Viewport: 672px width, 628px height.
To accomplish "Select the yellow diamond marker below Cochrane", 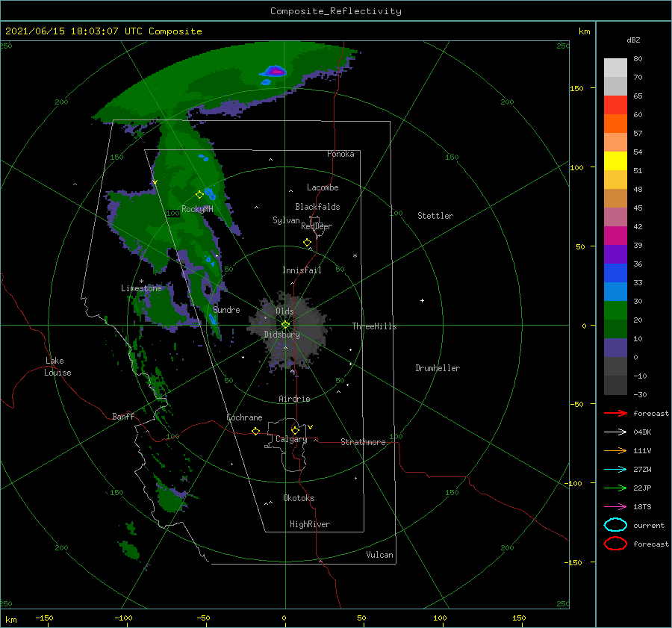I will click(x=256, y=431).
